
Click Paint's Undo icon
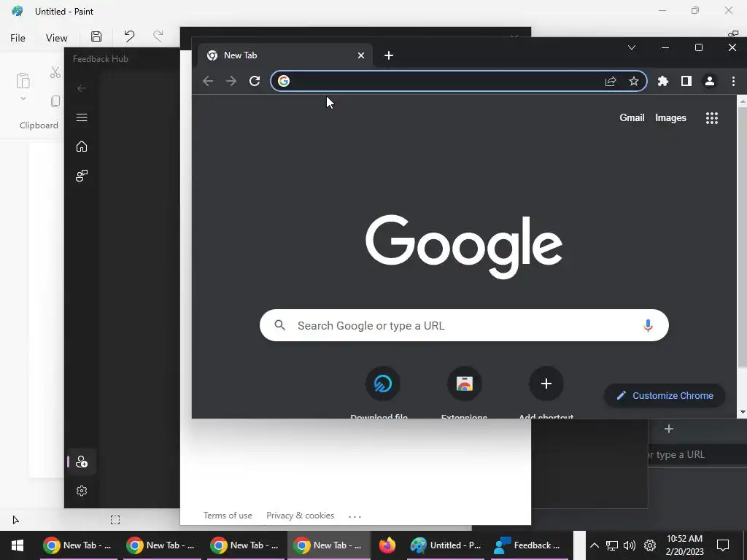tap(129, 36)
